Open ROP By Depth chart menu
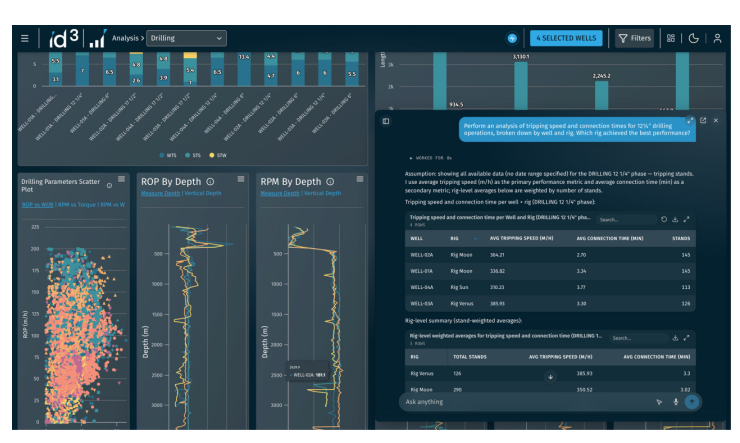This screenshot has height=443, width=740. pos(241,179)
